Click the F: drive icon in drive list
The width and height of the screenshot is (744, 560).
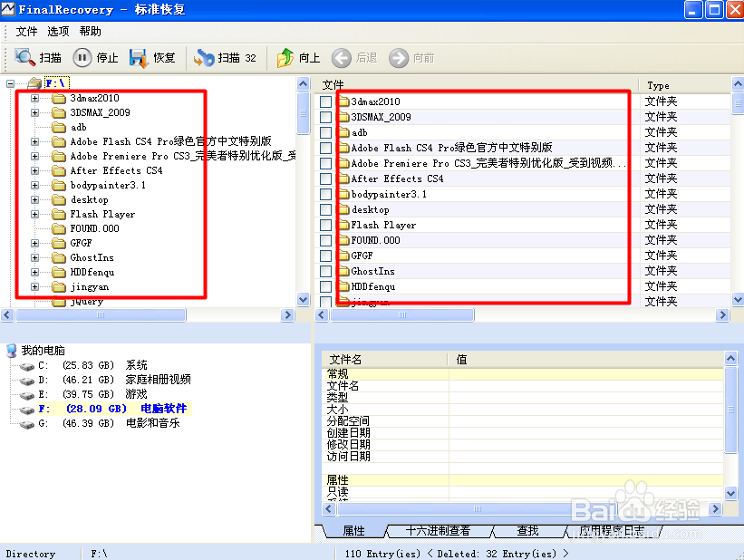click(x=27, y=410)
